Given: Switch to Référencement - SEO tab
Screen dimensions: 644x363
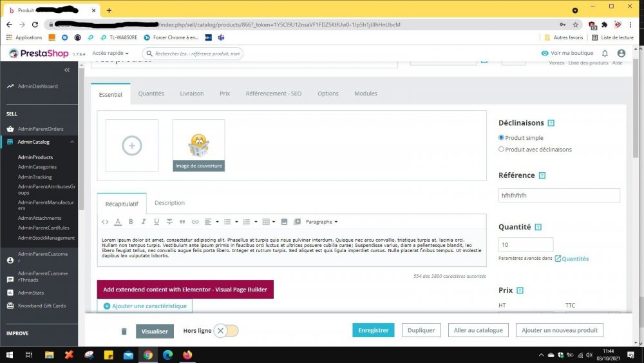Looking at the screenshot, I should [x=274, y=93].
